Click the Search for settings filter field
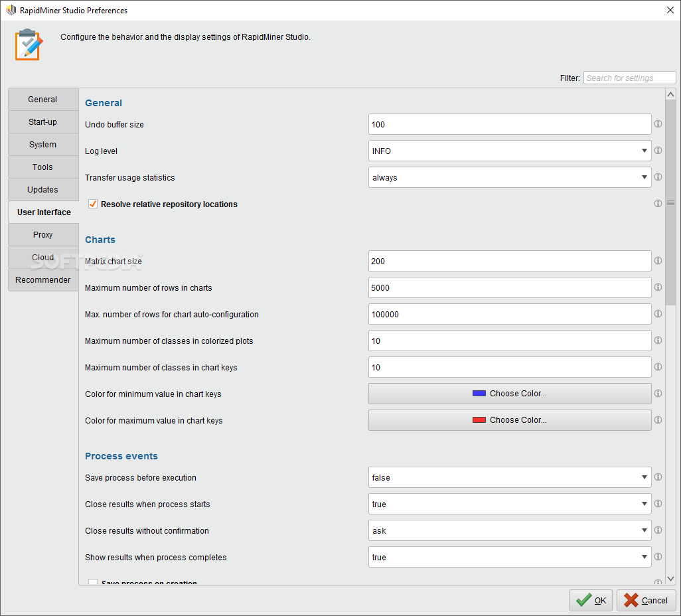The width and height of the screenshot is (681, 616). [629, 78]
